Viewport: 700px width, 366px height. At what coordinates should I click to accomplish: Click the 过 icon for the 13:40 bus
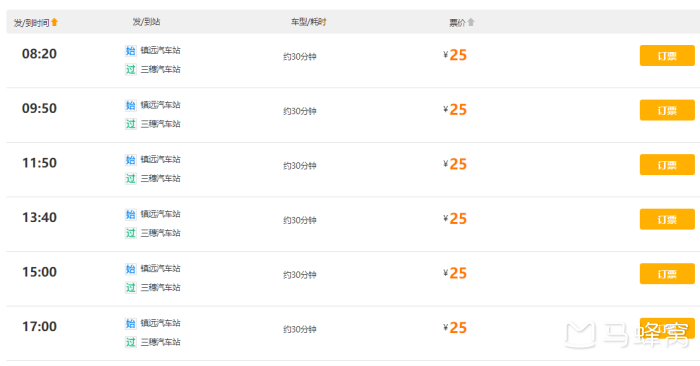130,233
